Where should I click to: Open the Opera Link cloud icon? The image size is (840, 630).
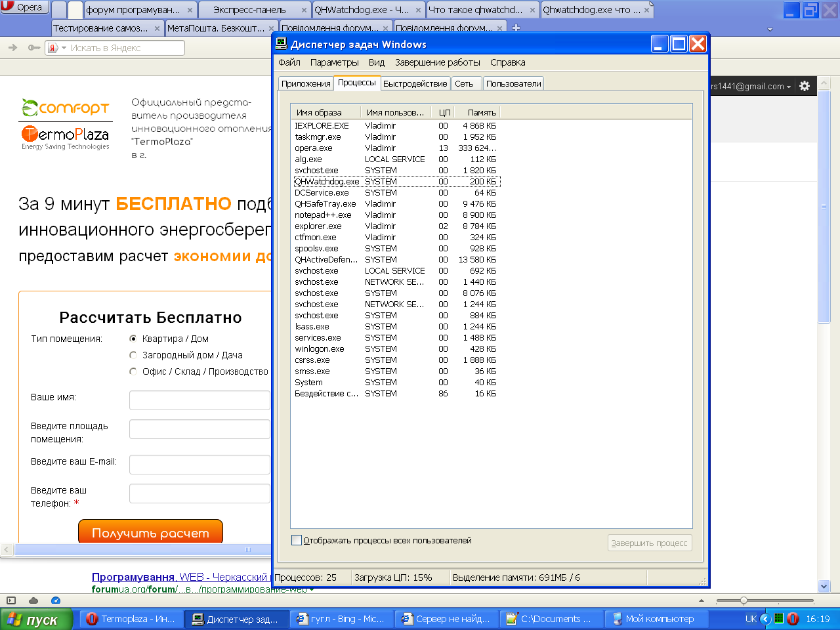point(33,600)
